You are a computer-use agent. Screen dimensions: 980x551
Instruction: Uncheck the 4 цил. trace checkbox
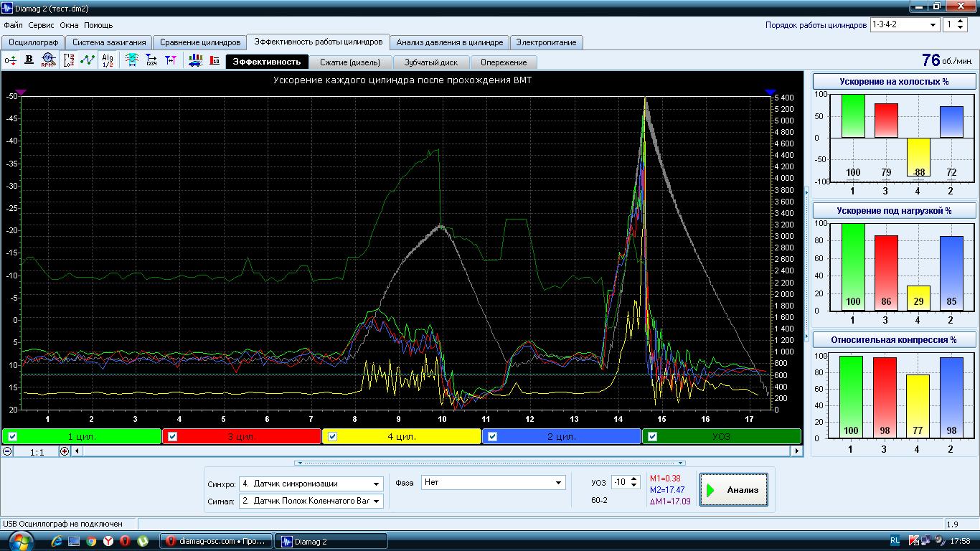(332, 436)
